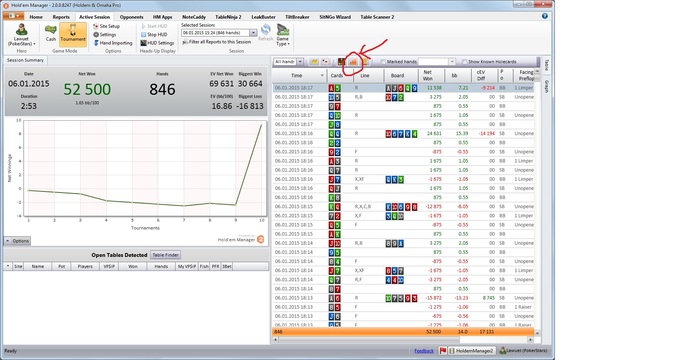The width and height of the screenshot is (700, 360).
Task: Open HUD Settings
Action: pyautogui.click(x=157, y=43)
